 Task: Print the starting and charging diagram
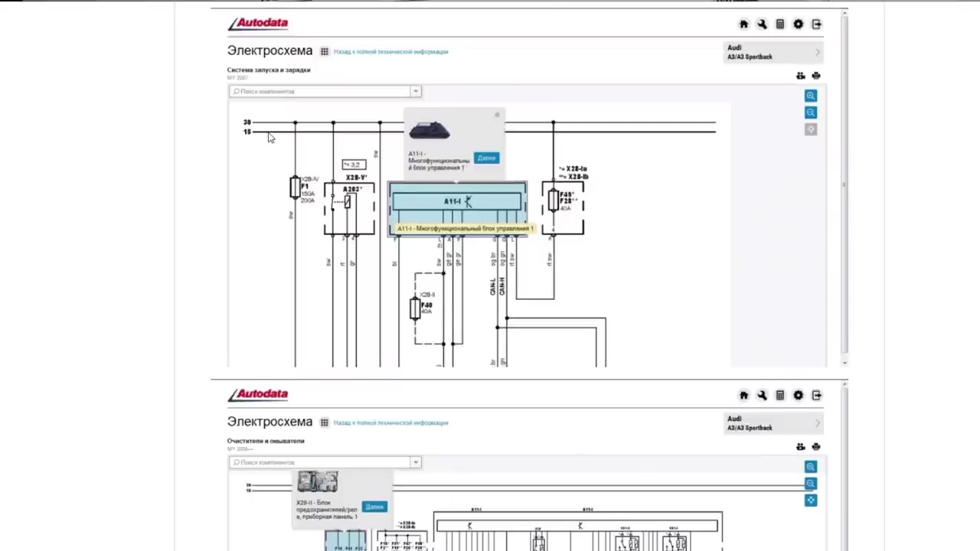point(816,76)
